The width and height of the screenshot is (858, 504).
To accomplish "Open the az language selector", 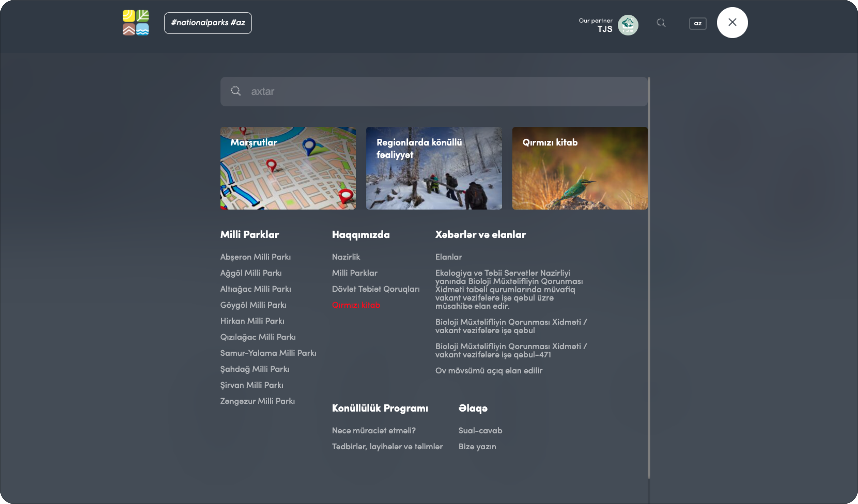I will click(x=697, y=24).
